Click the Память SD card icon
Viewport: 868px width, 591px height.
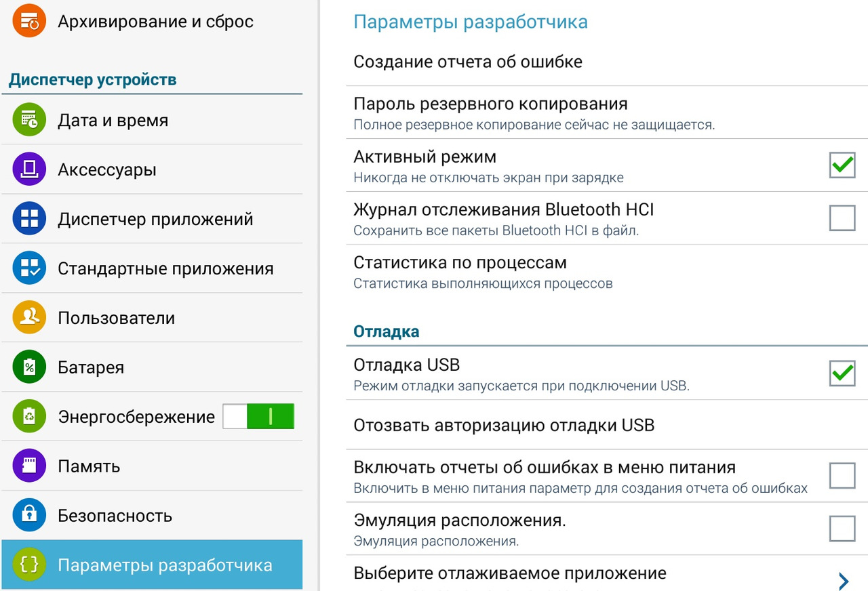[29, 466]
